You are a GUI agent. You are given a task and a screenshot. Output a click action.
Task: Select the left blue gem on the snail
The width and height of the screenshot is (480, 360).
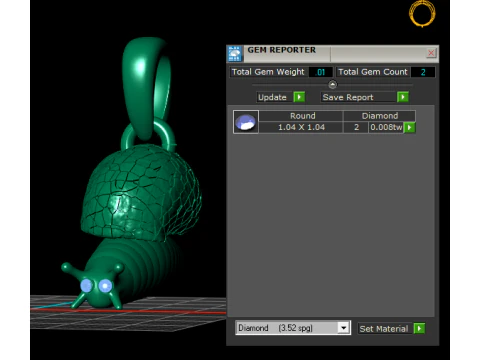coord(86,286)
